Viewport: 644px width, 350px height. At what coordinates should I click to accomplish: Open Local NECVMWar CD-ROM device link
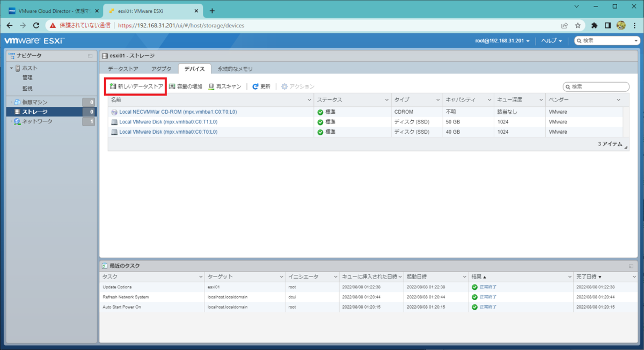coord(178,112)
